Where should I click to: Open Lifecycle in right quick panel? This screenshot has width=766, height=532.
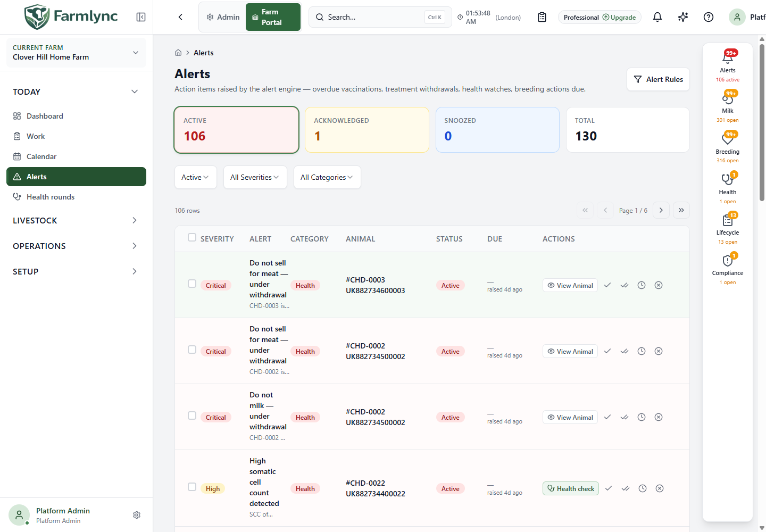[728, 228]
